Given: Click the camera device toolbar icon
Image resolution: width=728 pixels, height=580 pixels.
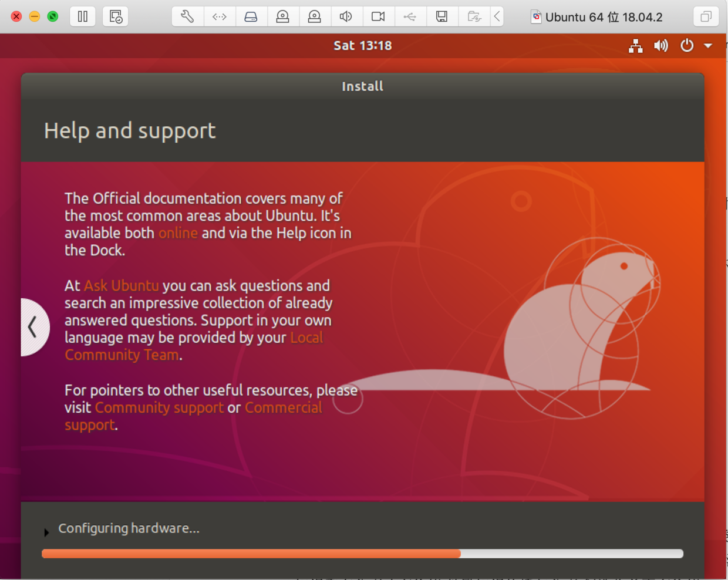Looking at the screenshot, I should (x=378, y=16).
